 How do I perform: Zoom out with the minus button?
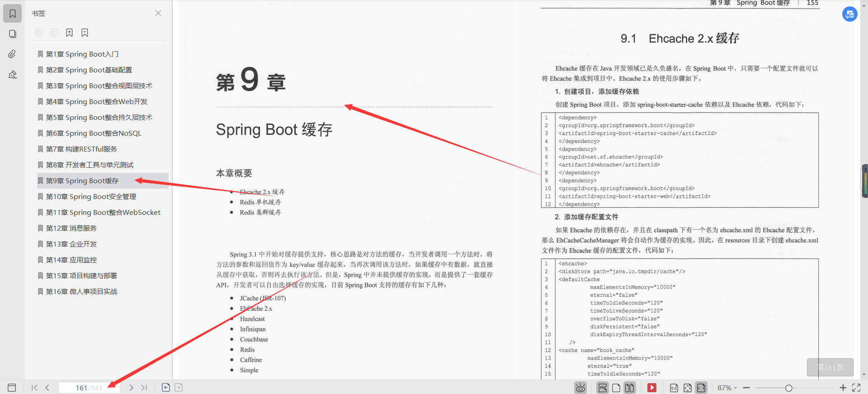(746, 388)
